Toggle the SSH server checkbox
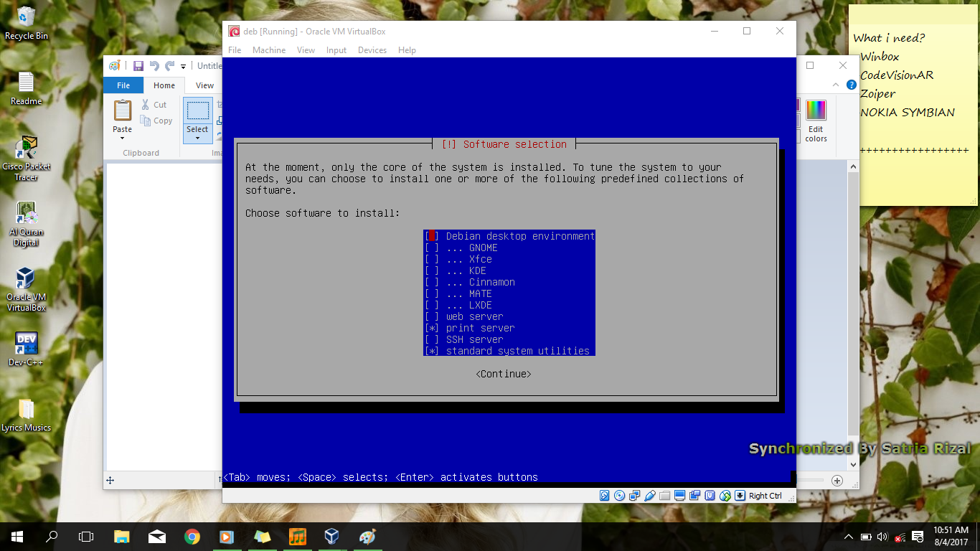Image resolution: width=980 pixels, height=551 pixels. pyautogui.click(x=432, y=339)
